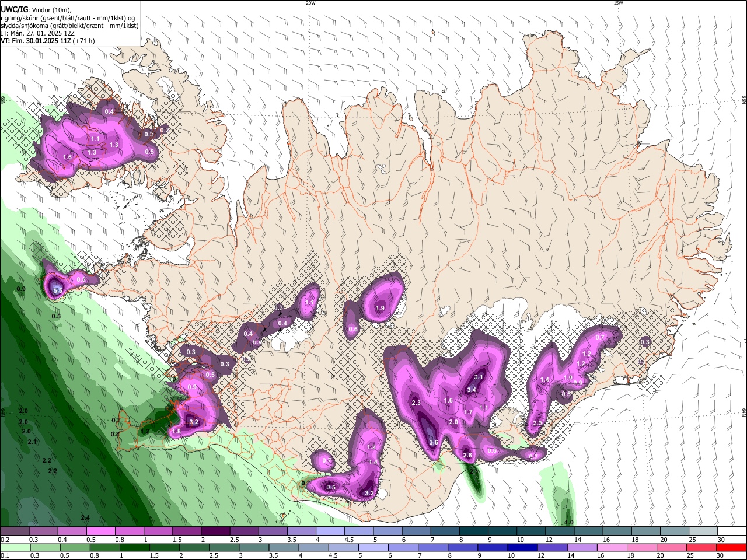This screenshot has height=560, width=747.
Task: Click the 'VT: Fim. 30.01.2025 11Z' valid time
Action: click(36, 41)
